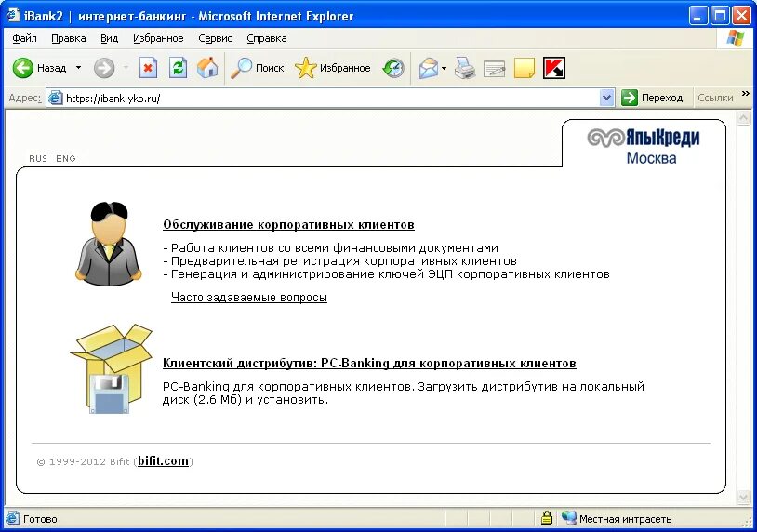Open the Поиск search button

coord(257,68)
